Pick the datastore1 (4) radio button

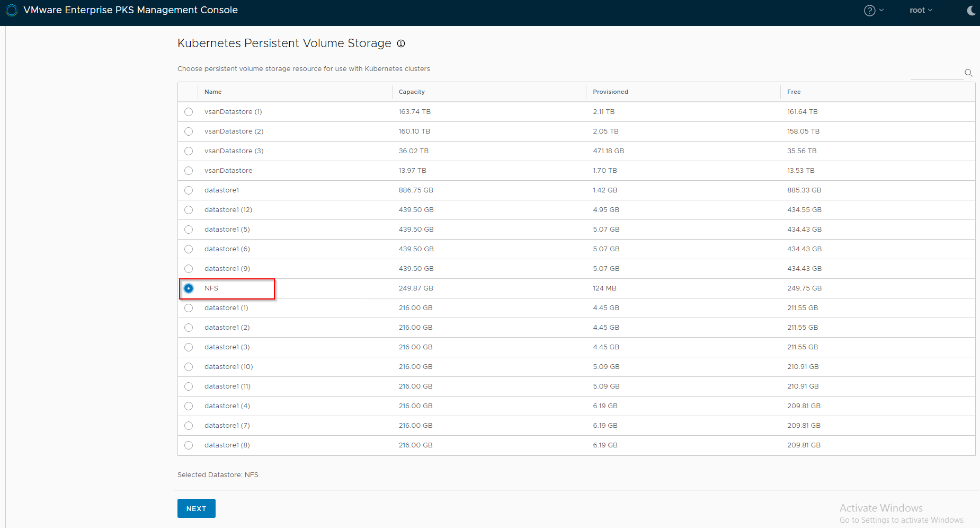coord(189,406)
